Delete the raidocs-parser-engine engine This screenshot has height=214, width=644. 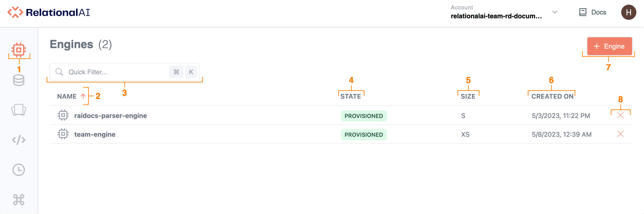620,115
